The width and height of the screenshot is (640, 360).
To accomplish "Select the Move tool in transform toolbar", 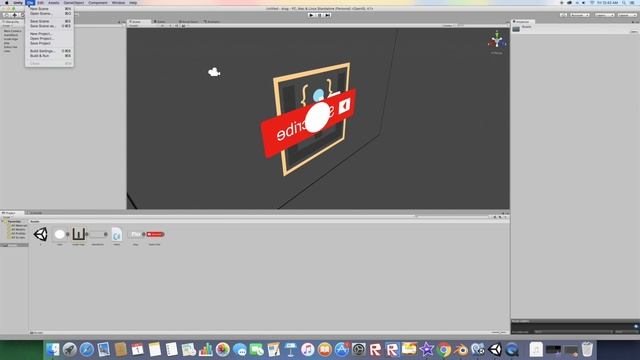I will 14,15.
